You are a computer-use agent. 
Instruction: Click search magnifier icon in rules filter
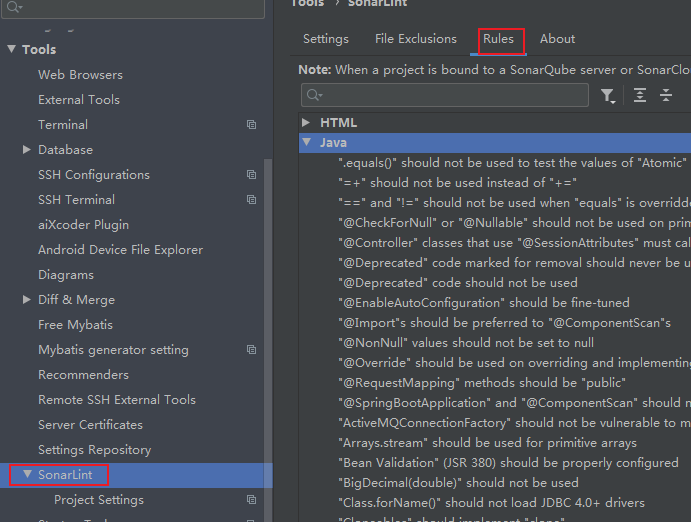point(314,95)
